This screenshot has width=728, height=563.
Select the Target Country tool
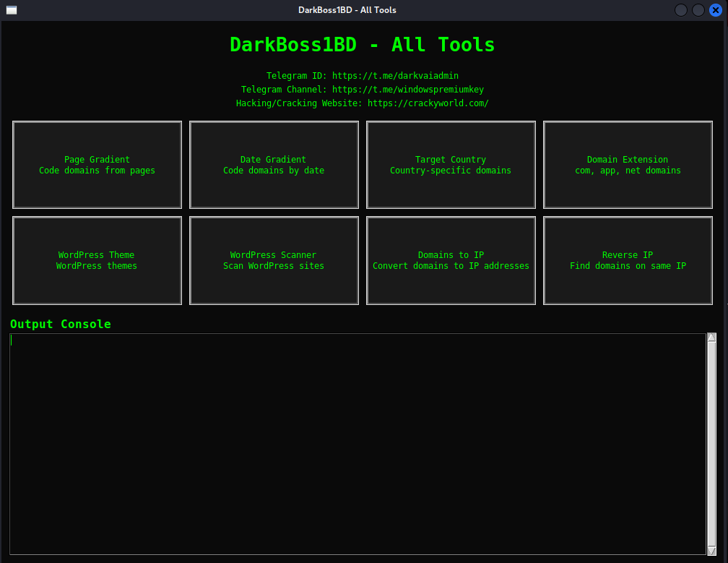point(451,165)
